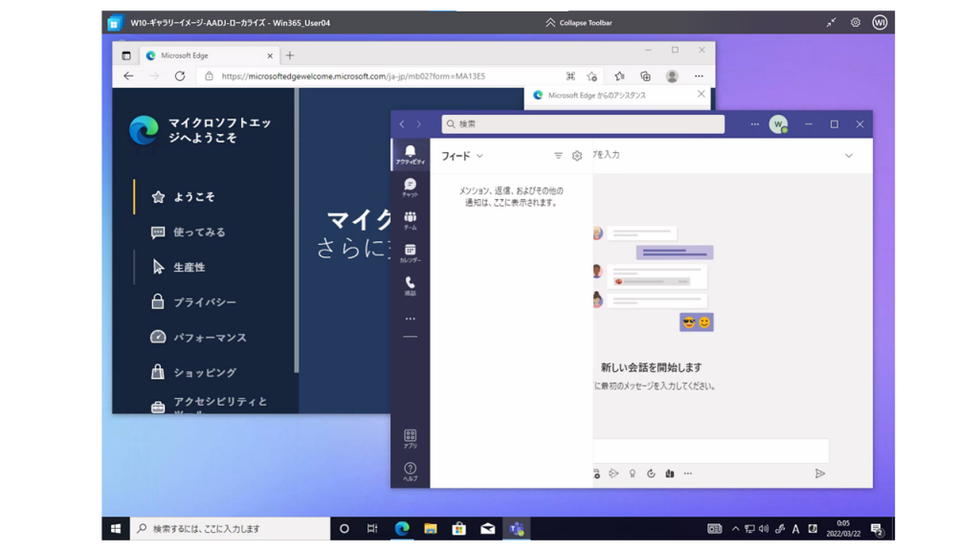This screenshot has width=980, height=551.
Task: Open the Windows Start menu
Action: point(116,528)
